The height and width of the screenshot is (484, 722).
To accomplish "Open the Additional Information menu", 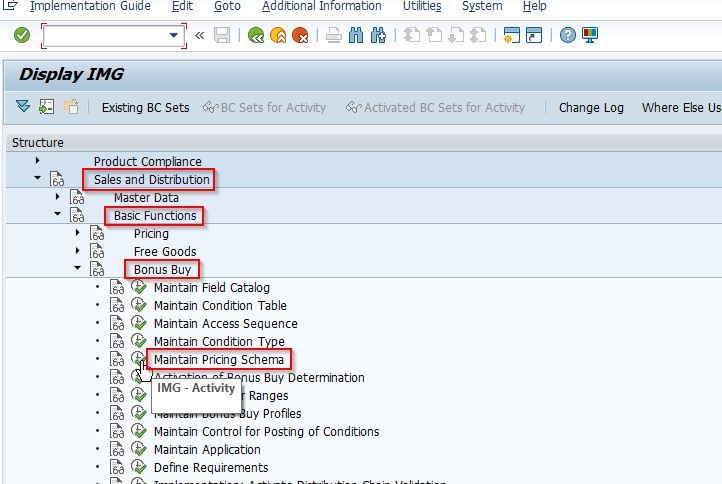I will tap(322, 6).
